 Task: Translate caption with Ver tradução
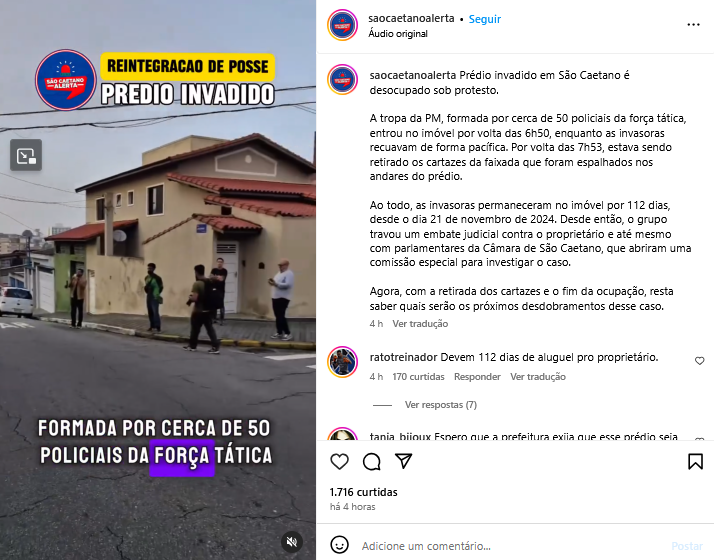[x=420, y=324]
